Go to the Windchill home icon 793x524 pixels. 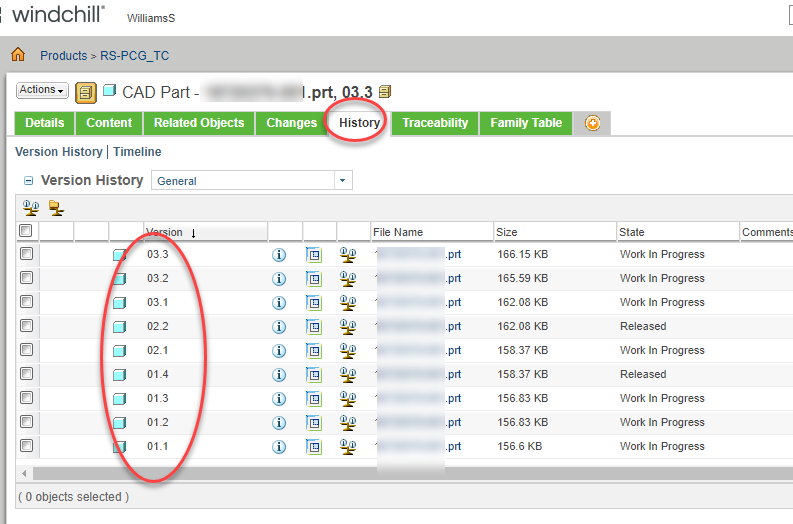tap(18, 54)
